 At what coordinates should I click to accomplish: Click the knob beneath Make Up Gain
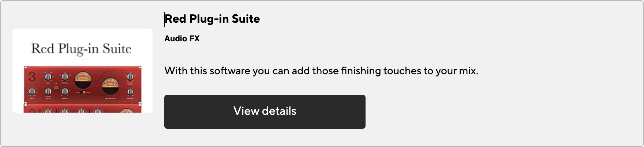click(130, 92)
